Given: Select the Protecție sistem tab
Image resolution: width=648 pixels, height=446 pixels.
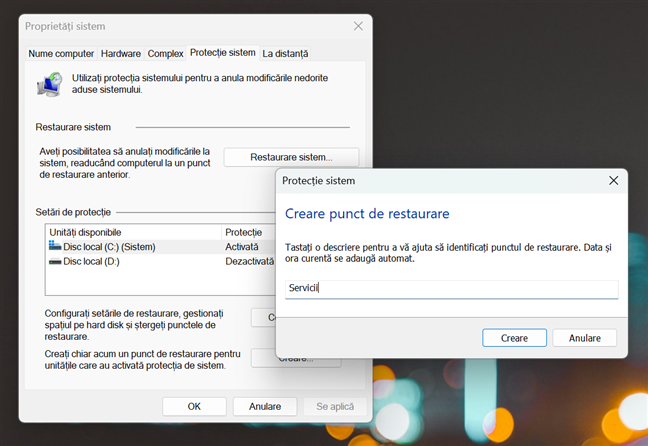Looking at the screenshot, I should click(222, 53).
